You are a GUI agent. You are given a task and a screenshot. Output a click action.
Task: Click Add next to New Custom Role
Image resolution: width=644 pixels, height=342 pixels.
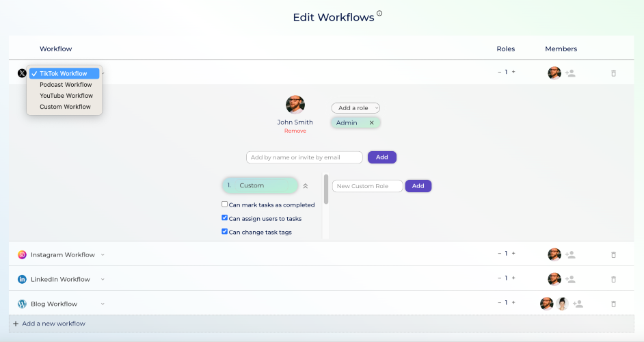418,186
